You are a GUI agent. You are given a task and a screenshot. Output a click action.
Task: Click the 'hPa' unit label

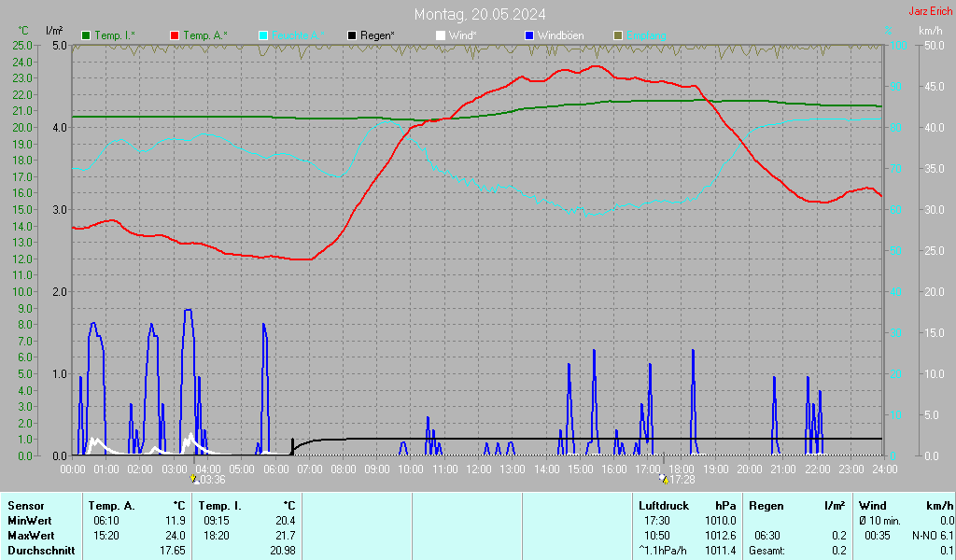(725, 506)
